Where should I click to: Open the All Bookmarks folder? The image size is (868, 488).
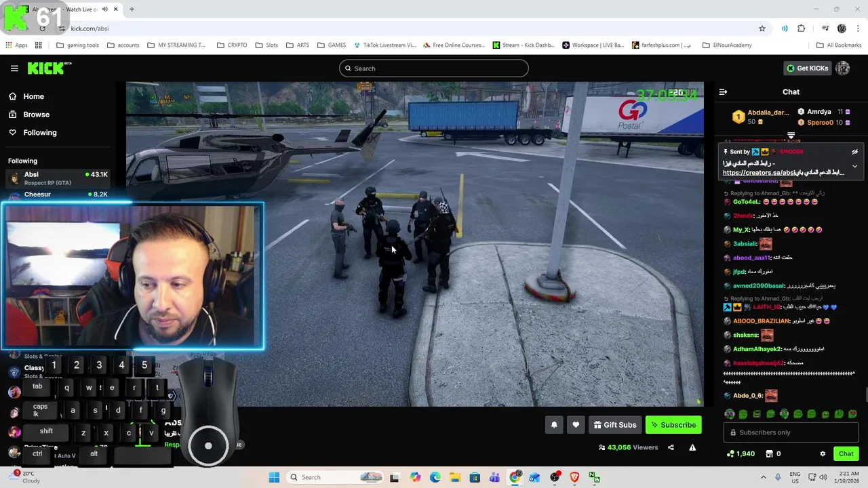coord(838,45)
